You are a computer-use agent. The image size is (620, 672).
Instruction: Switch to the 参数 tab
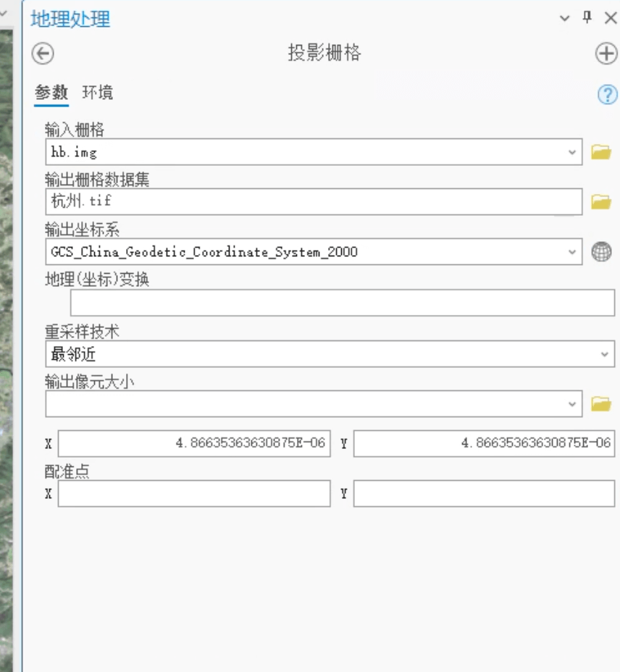point(51,93)
